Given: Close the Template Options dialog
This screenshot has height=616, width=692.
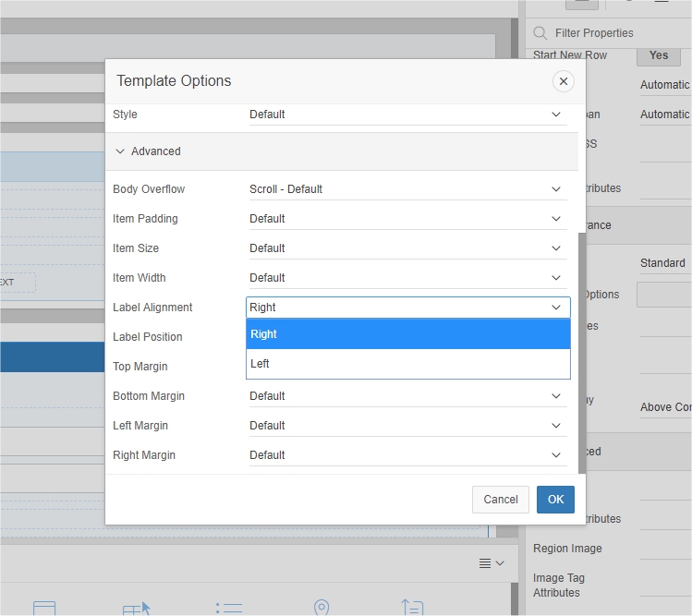Looking at the screenshot, I should 563,81.
